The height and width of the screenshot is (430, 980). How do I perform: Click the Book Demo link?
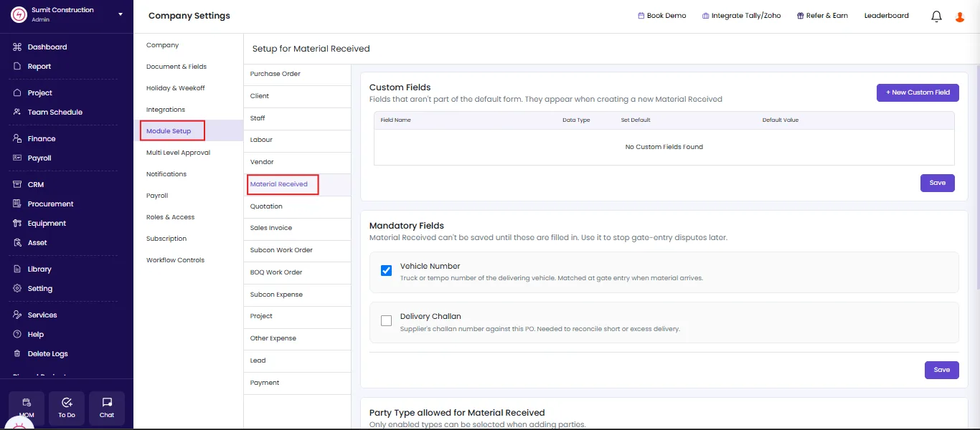click(x=662, y=16)
